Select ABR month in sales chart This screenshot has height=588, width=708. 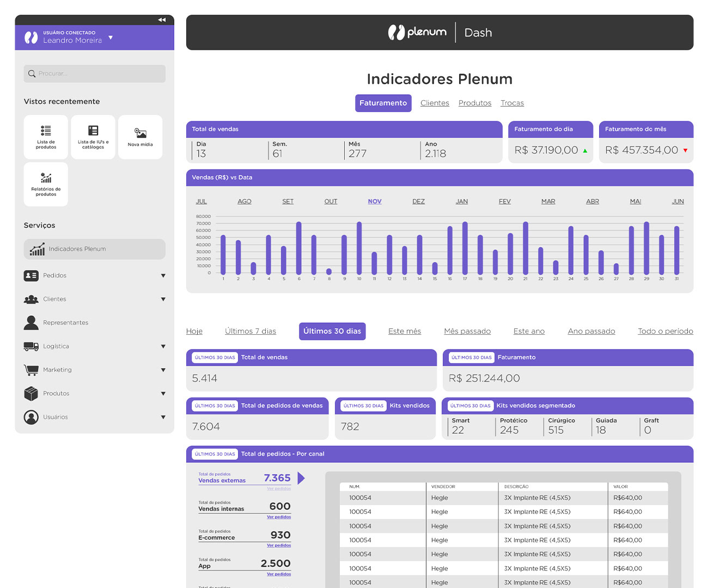(593, 201)
